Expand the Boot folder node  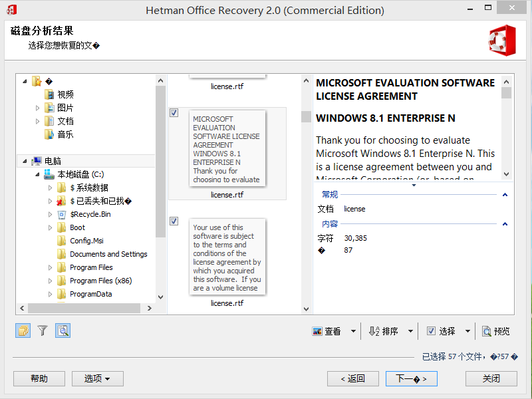51,227
